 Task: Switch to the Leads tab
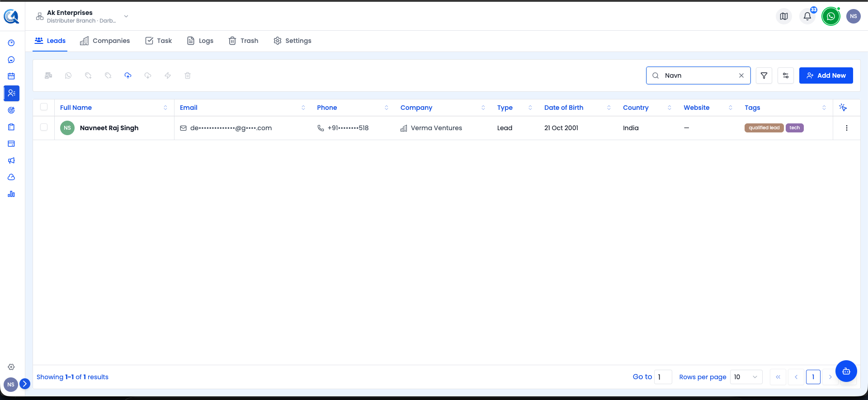click(50, 41)
